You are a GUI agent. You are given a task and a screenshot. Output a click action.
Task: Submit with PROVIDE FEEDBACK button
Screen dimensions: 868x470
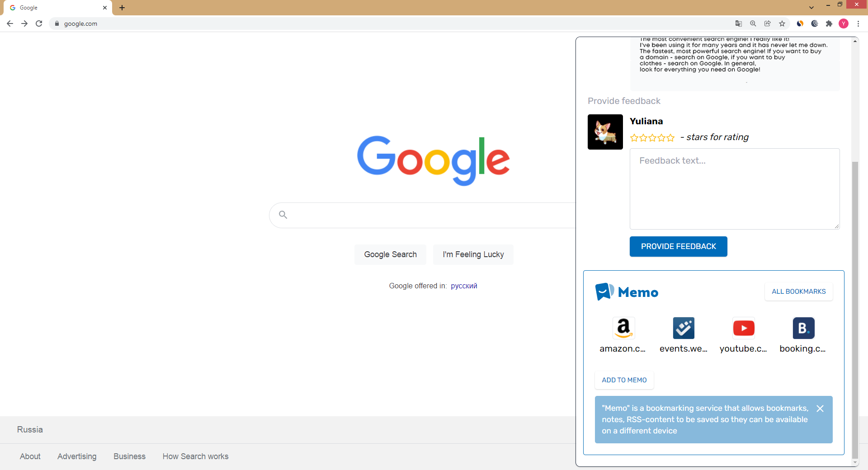click(679, 247)
